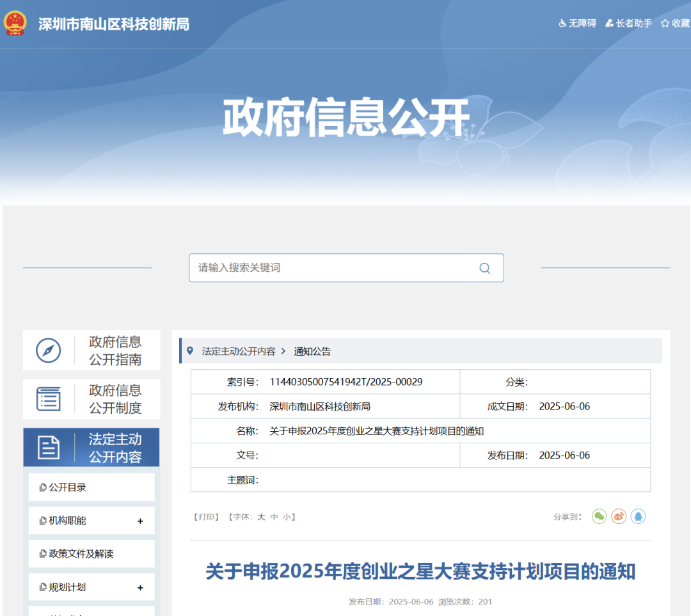
Task: Click the list icon for 公开制度
Action: click(49, 399)
